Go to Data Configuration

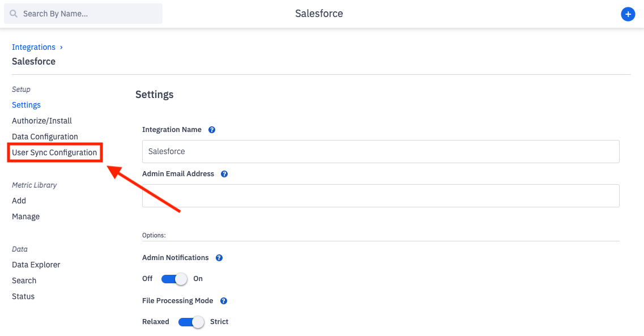[45, 137]
